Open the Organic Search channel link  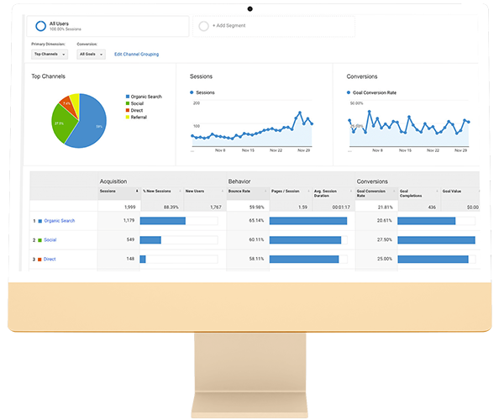click(59, 221)
